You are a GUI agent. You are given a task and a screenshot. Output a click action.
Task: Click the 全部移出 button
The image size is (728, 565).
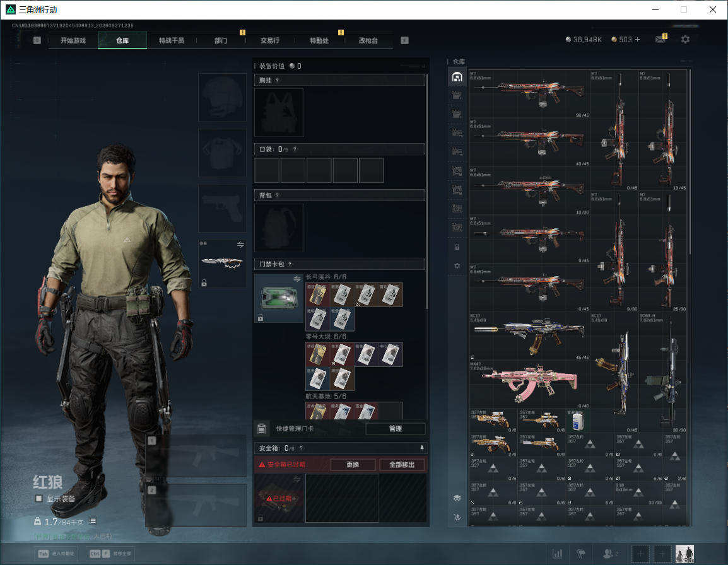[x=402, y=465]
